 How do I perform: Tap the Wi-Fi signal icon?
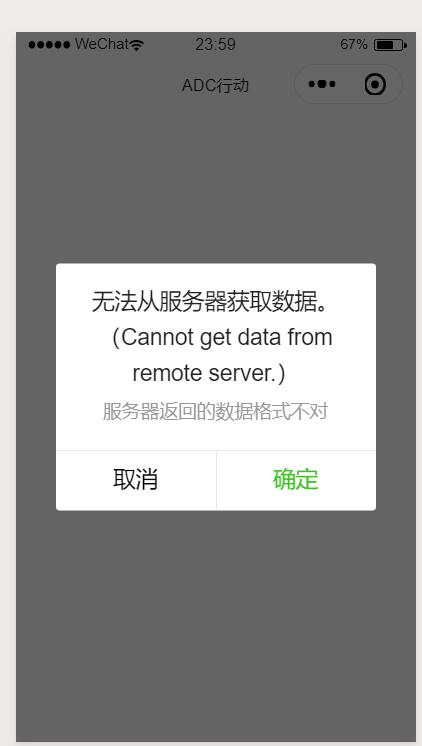137,45
